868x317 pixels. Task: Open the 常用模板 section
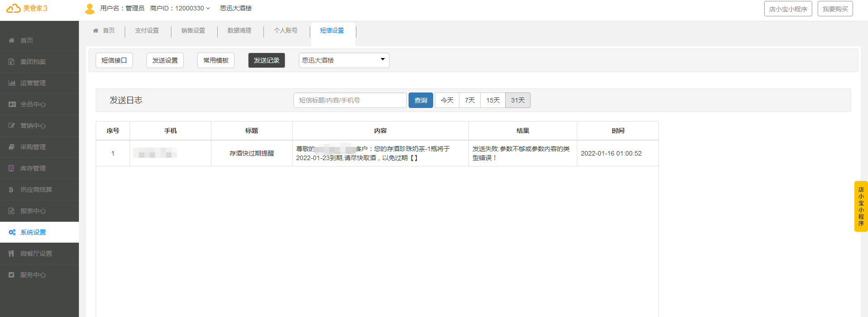pos(216,60)
